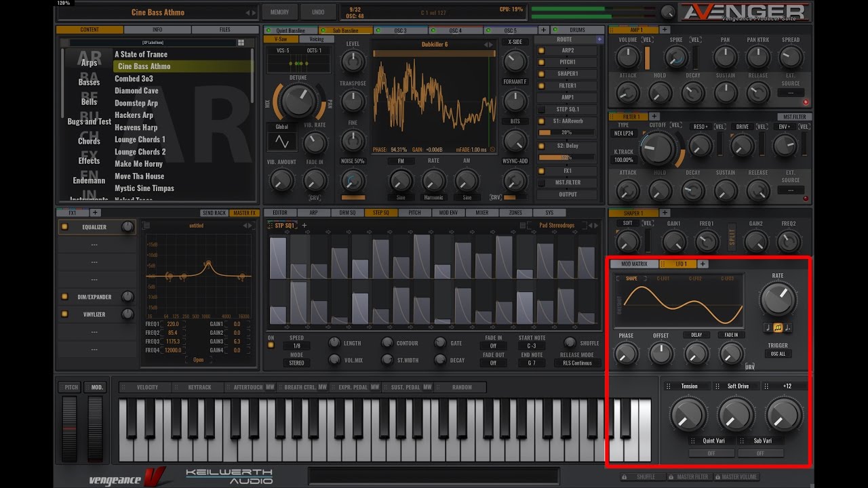
Task: Switch to the Voicing tab
Action: [x=317, y=39]
